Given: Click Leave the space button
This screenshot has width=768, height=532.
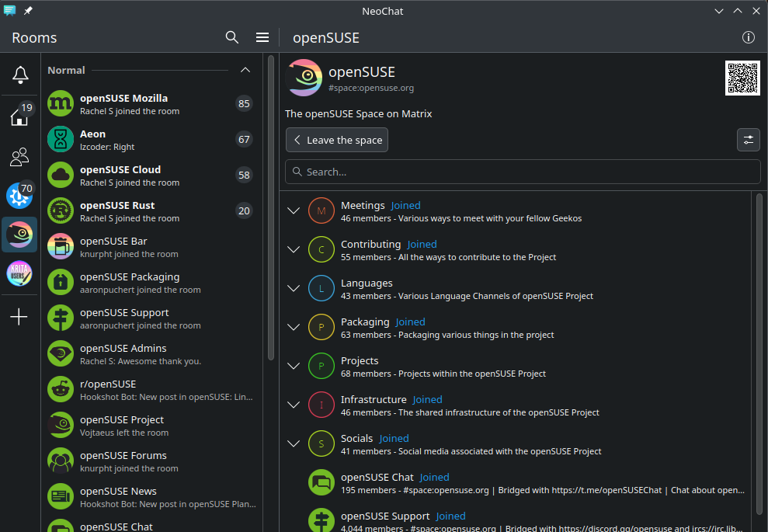Looking at the screenshot, I should click(336, 140).
